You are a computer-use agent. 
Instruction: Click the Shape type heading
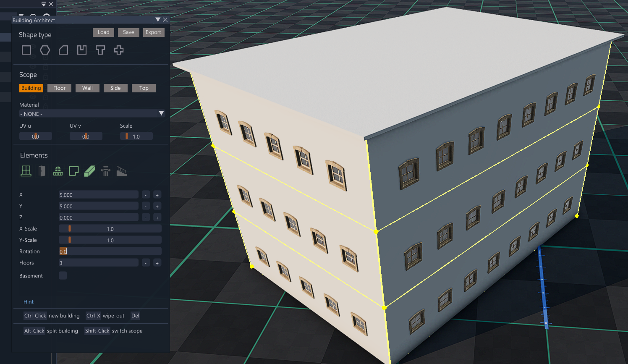click(35, 35)
